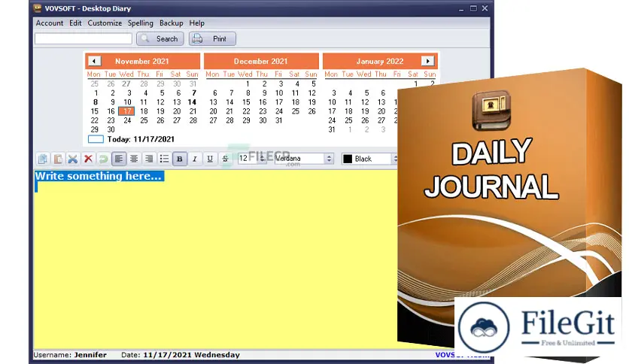
Task: Click Username Jennifer in status bar
Action: [70, 355]
